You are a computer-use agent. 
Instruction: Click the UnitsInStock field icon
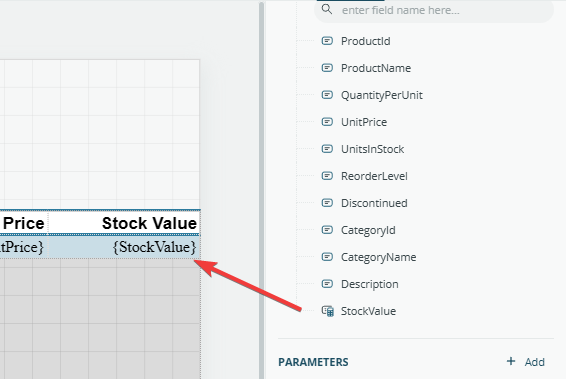[x=327, y=149]
